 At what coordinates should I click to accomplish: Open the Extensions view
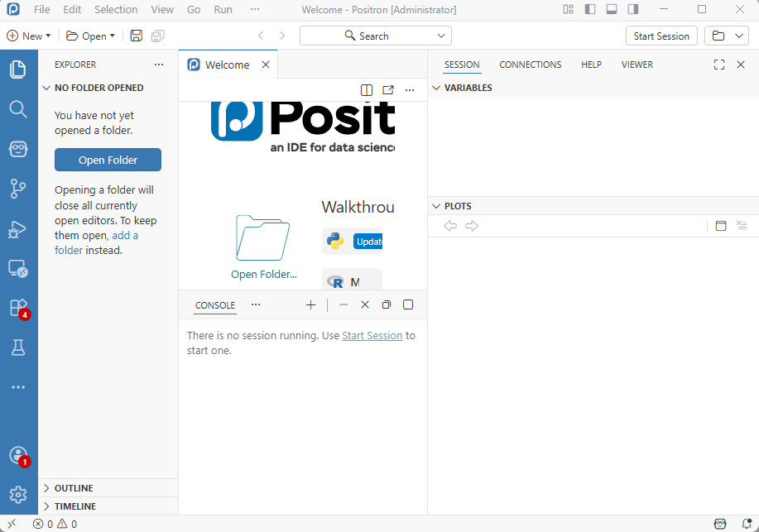point(18,308)
